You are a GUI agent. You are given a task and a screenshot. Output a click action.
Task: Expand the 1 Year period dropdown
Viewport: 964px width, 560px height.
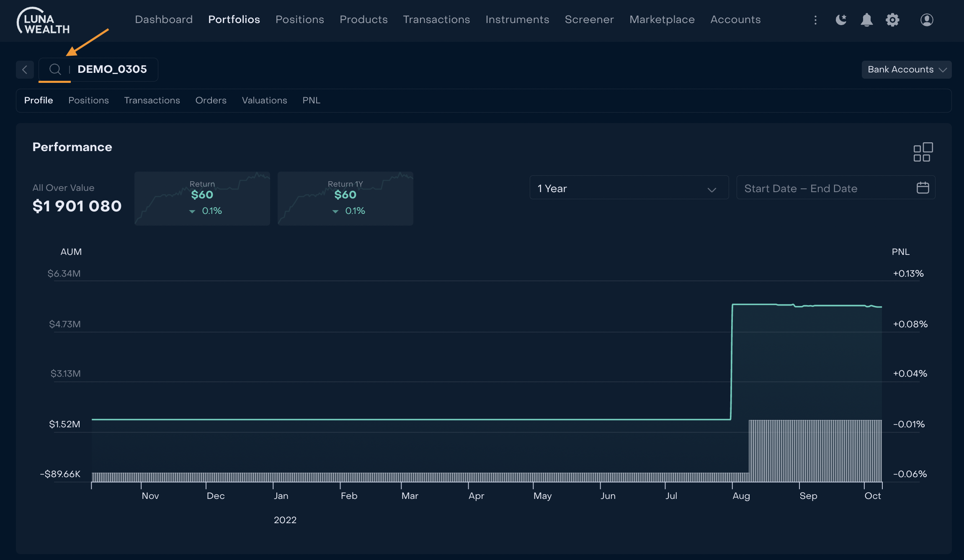pos(629,188)
